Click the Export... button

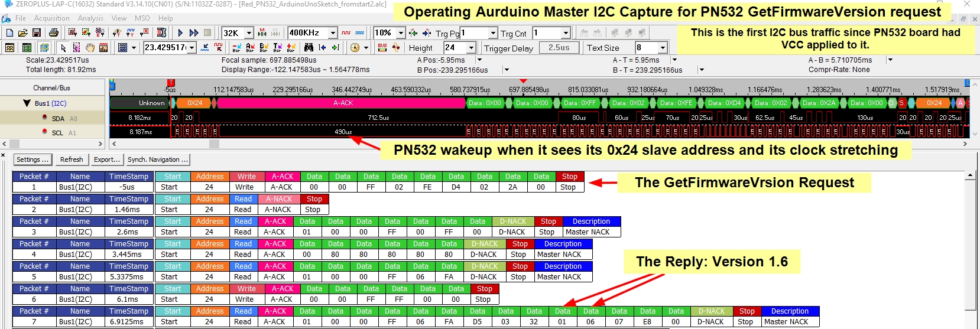tap(107, 159)
